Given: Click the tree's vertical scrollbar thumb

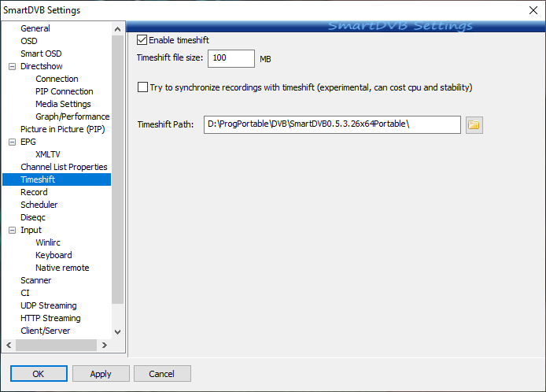Looking at the screenshot, I should tap(118, 170).
